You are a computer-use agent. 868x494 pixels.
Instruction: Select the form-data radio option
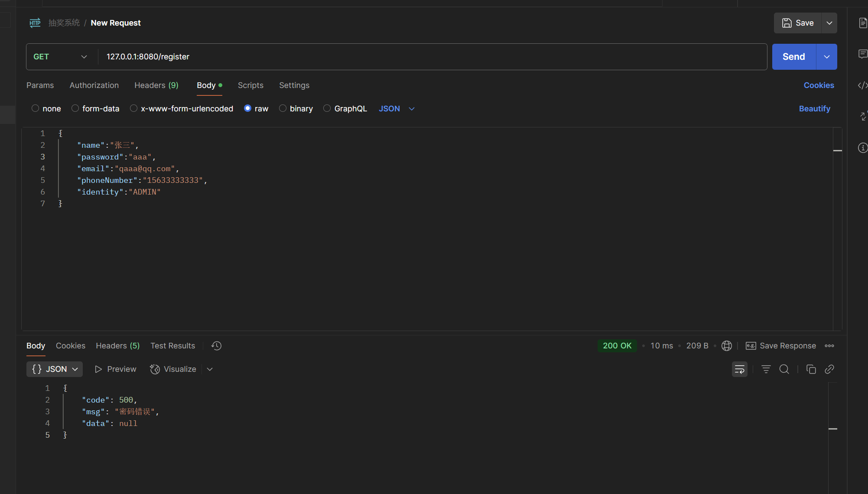pyautogui.click(x=75, y=108)
